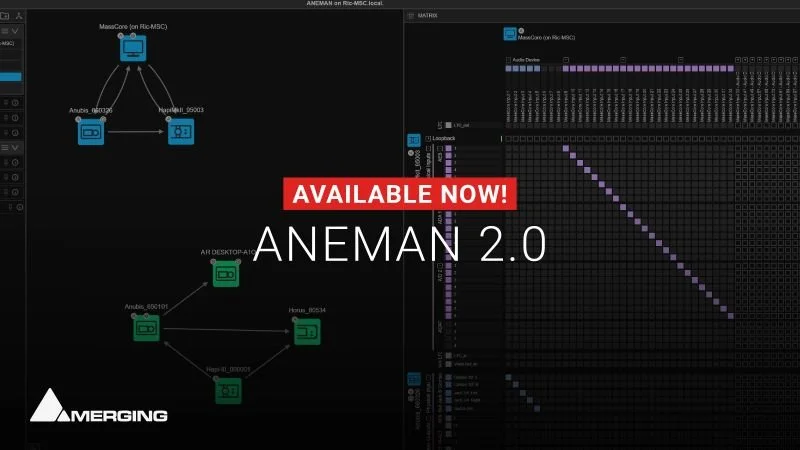
Task: Click the matrix panel icon left of MATRIX
Action: click(x=411, y=16)
